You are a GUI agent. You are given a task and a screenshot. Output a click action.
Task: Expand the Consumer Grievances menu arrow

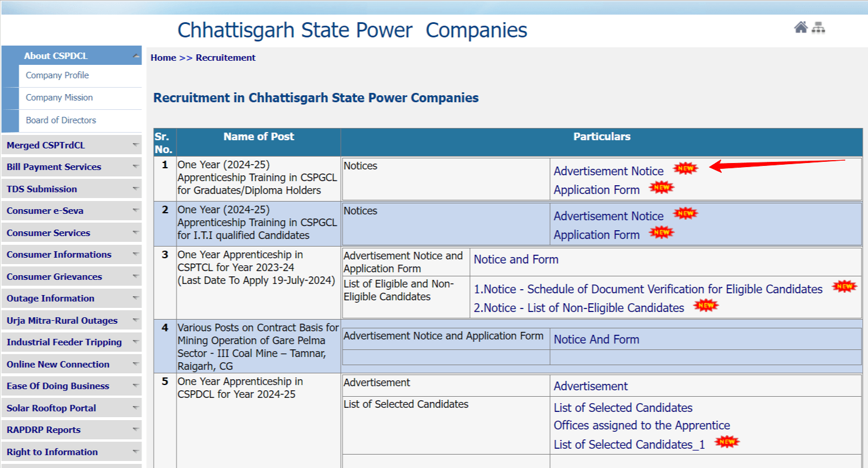pyautogui.click(x=136, y=277)
